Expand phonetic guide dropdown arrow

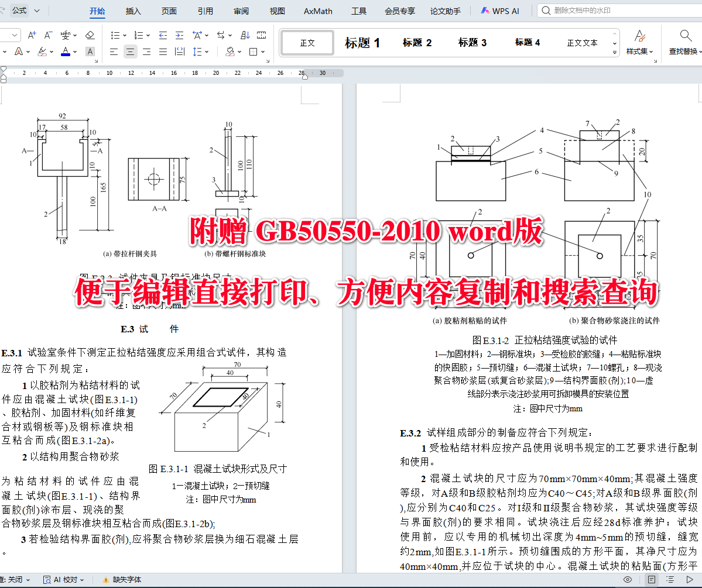click(x=75, y=35)
